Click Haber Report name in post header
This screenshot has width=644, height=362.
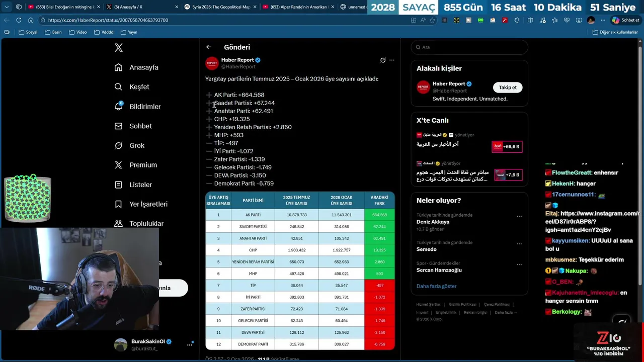(237, 60)
